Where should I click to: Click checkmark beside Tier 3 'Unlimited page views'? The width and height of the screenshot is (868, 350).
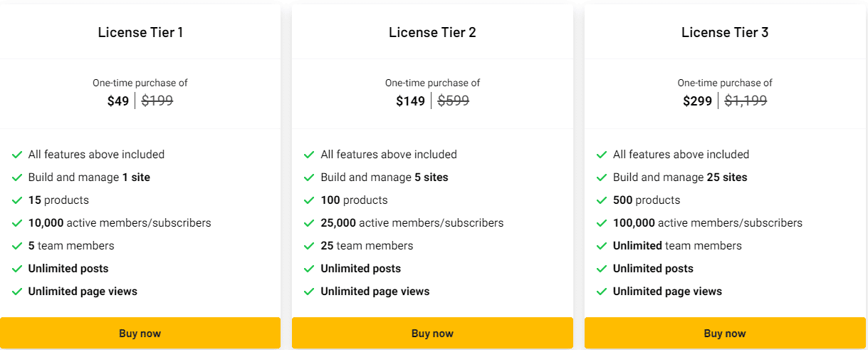point(602,292)
